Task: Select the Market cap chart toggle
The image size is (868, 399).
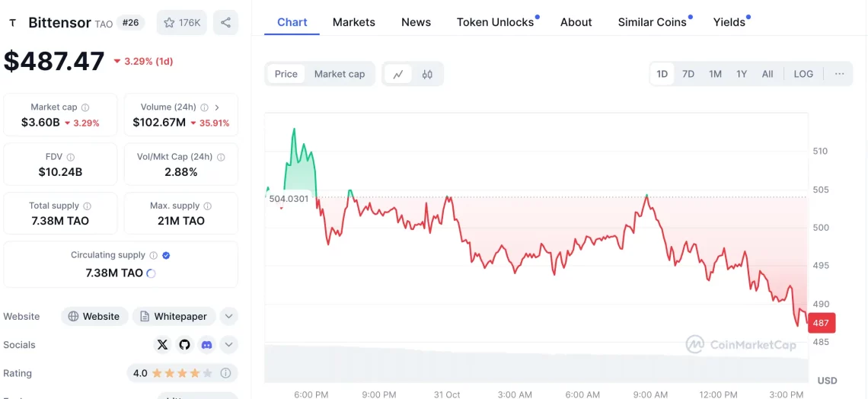Action: [340, 74]
